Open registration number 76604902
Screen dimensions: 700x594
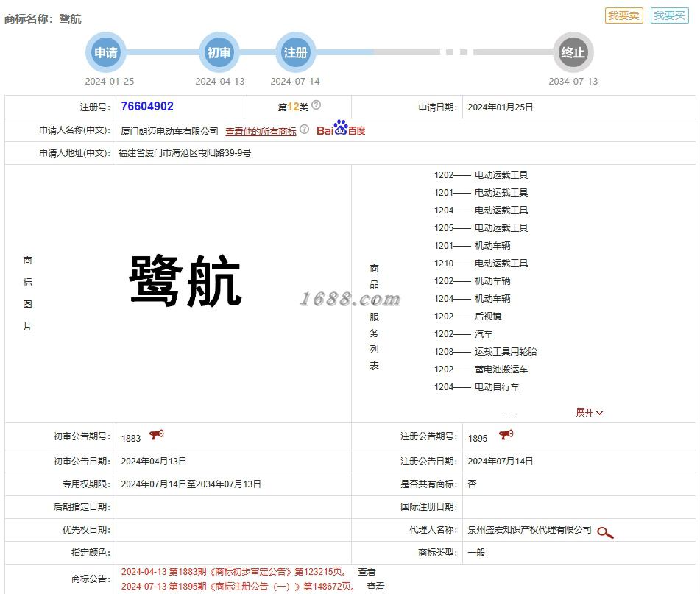pyautogui.click(x=147, y=106)
